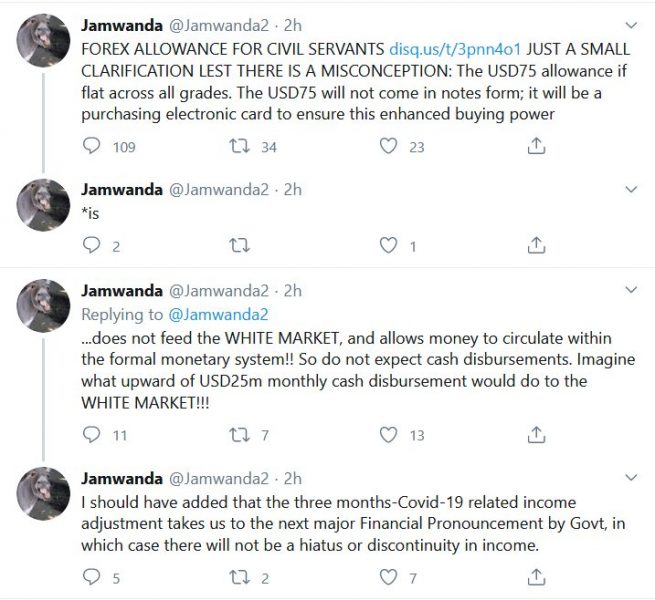655x600 pixels.
Task: Retweet the "*is" correction tweet
Action: [240, 245]
